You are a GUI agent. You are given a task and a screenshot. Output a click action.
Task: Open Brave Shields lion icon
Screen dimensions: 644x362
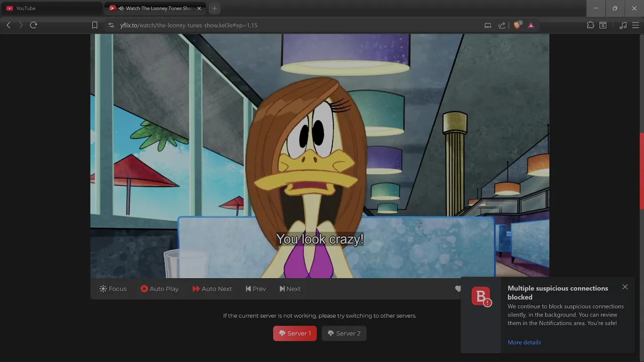[x=517, y=25]
